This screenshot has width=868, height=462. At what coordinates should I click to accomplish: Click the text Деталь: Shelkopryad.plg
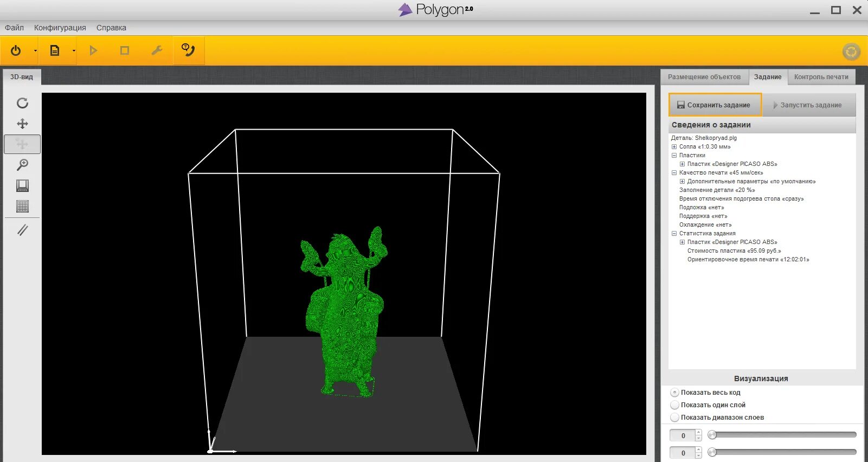coord(704,138)
